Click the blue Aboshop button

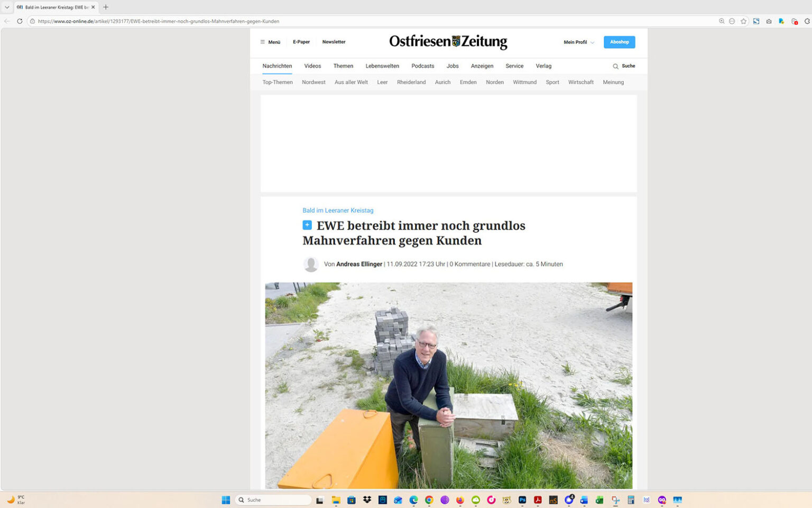click(x=619, y=42)
